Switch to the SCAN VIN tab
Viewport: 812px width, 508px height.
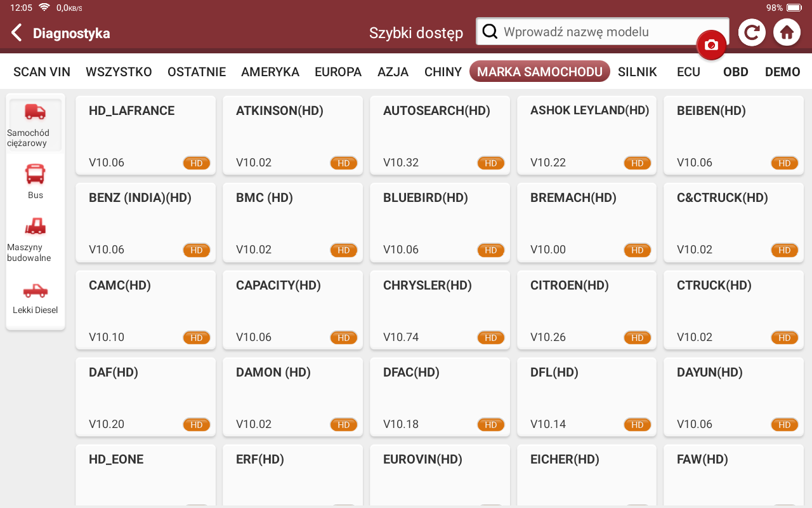click(42, 72)
